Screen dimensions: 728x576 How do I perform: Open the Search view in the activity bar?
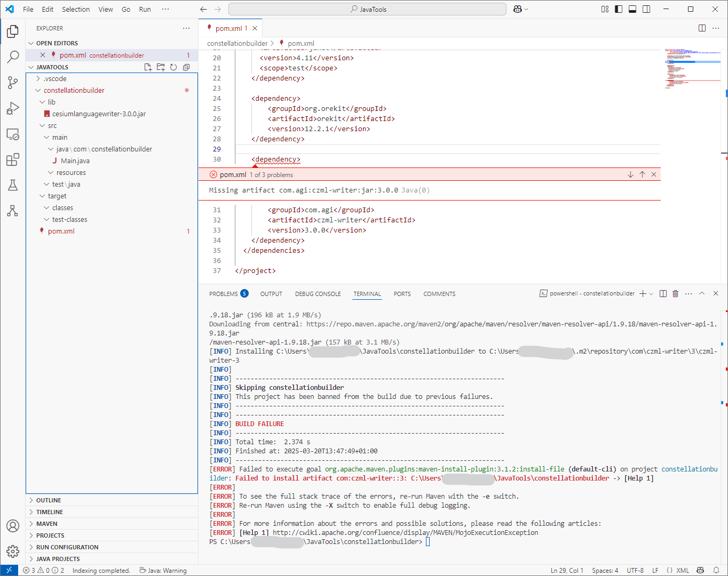point(13,57)
